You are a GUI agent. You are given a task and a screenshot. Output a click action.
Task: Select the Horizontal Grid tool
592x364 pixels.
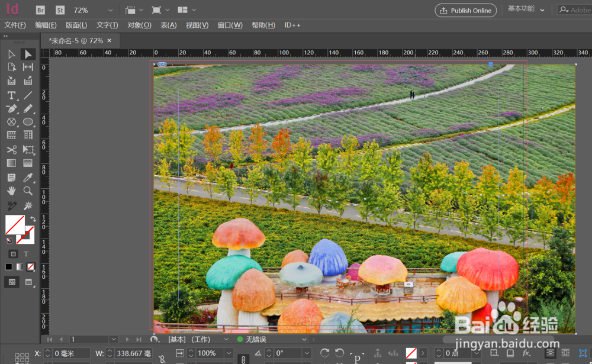pos(11,135)
